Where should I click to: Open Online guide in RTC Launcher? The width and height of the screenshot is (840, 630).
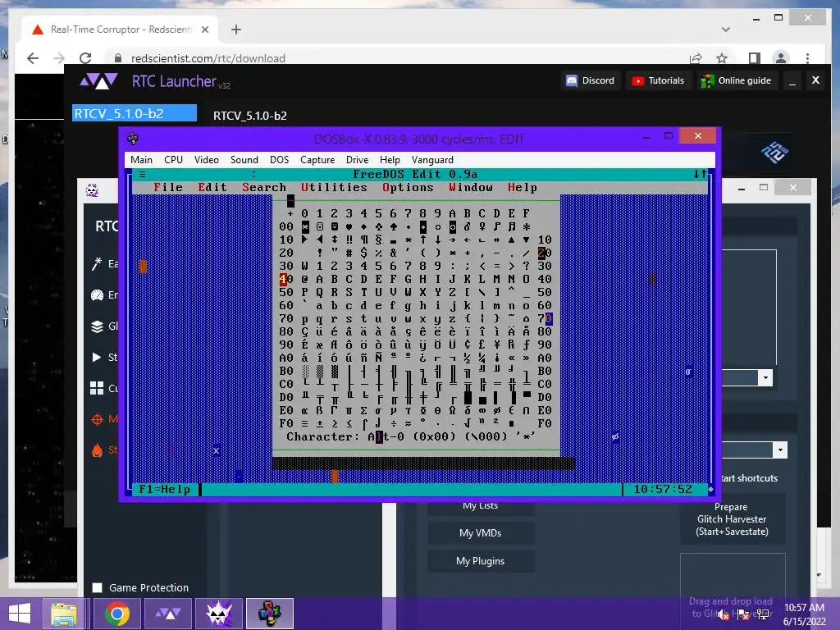coord(737,80)
